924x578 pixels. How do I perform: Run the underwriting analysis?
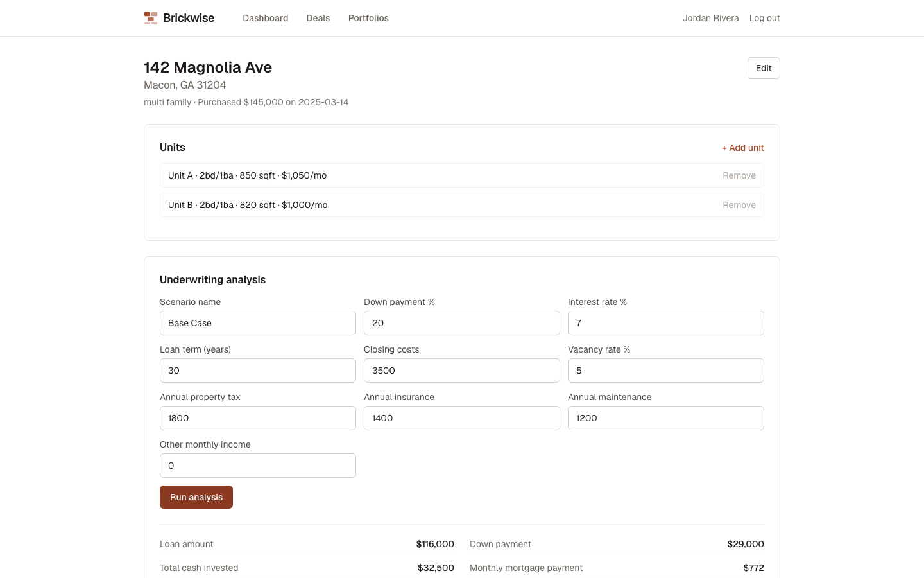pyautogui.click(x=196, y=497)
